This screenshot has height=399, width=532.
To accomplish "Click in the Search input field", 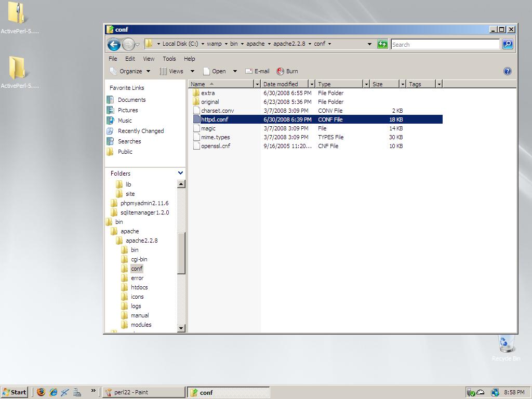I will pos(445,45).
